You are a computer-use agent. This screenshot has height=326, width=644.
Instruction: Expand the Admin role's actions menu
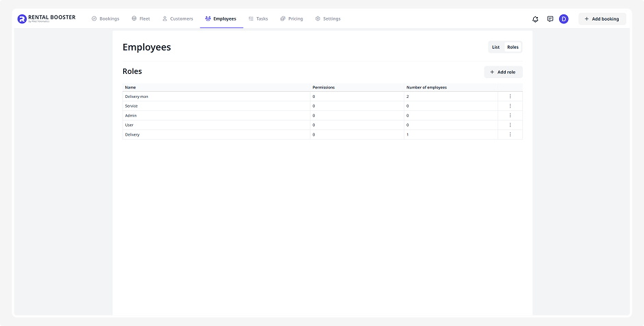coord(510,116)
